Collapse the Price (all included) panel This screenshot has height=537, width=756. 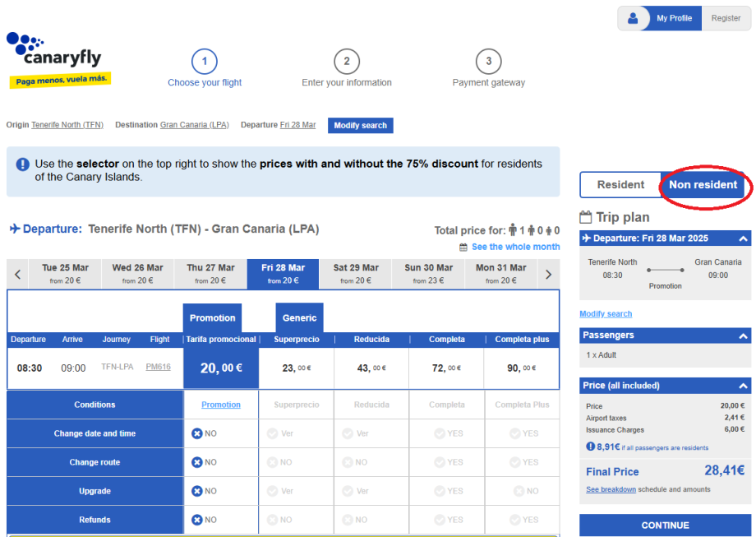pos(743,386)
